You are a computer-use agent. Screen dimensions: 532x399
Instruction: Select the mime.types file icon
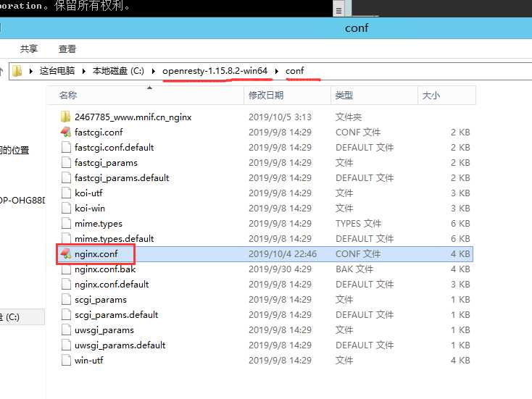coord(66,224)
